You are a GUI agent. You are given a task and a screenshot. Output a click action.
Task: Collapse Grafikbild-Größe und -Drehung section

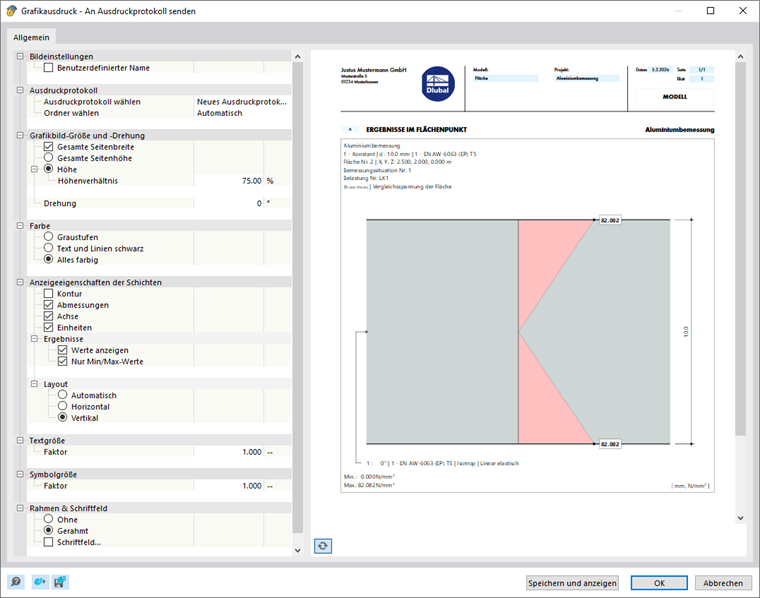tap(20, 135)
